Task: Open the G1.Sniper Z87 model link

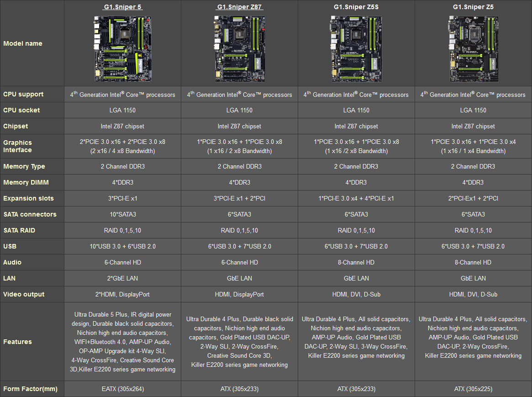Action: (240, 7)
